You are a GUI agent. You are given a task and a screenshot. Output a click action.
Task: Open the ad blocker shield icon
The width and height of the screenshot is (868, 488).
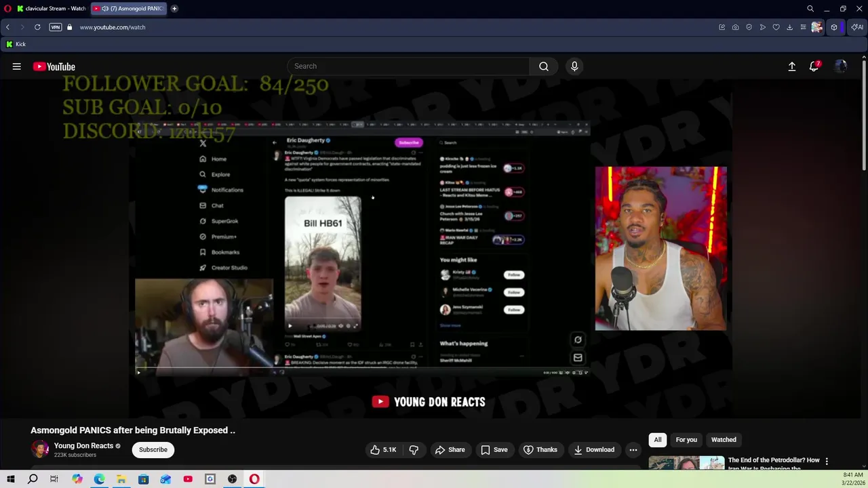click(749, 27)
